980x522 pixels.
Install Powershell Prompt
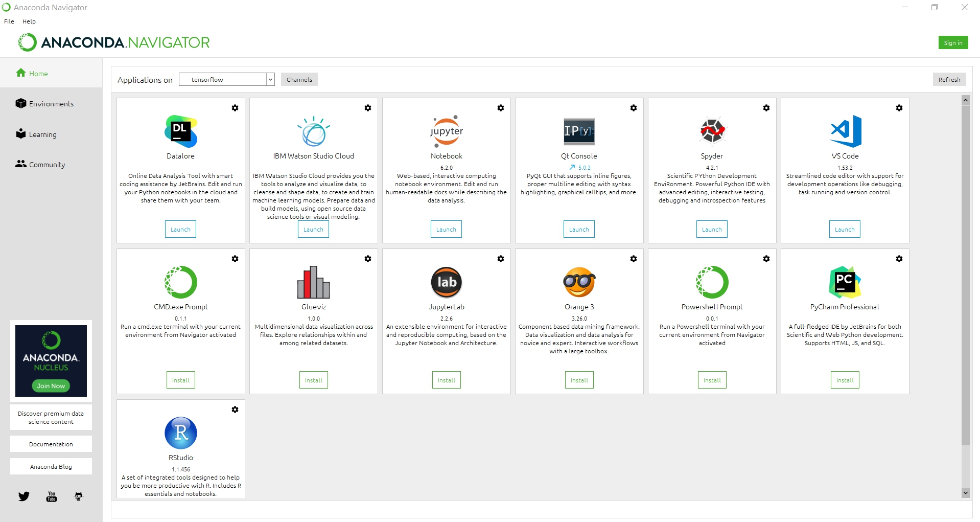(x=712, y=380)
